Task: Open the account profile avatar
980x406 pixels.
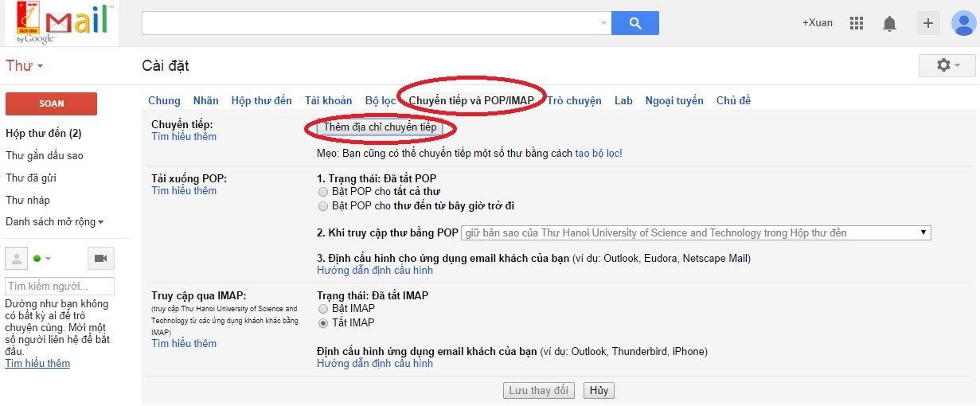Action: pyautogui.click(x=965, y=23)
